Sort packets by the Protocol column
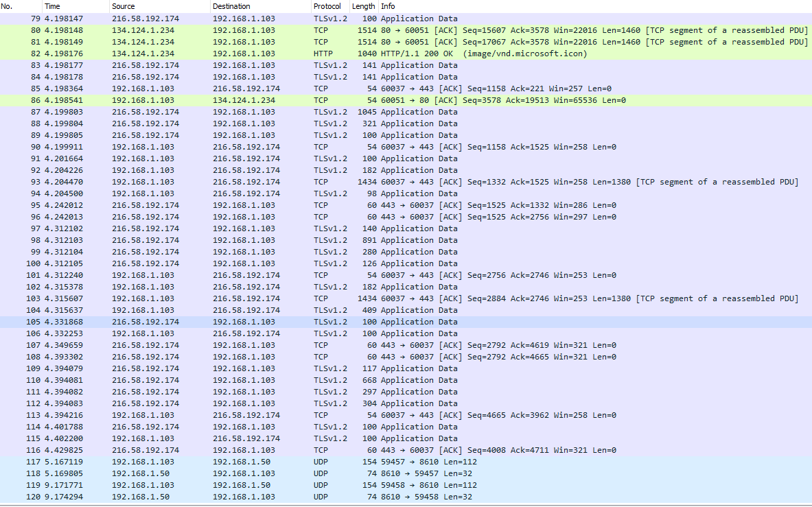Viewport: 812px width, 507px height. pos(327,6)
